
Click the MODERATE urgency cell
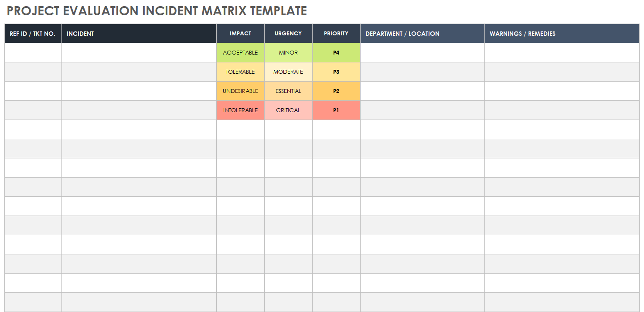(x=288, y=72)
